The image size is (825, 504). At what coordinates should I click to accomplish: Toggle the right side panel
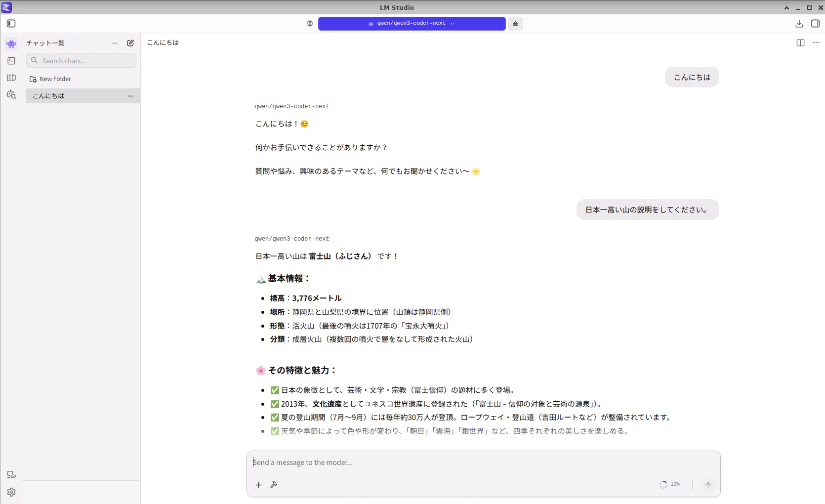coord(815,24)
